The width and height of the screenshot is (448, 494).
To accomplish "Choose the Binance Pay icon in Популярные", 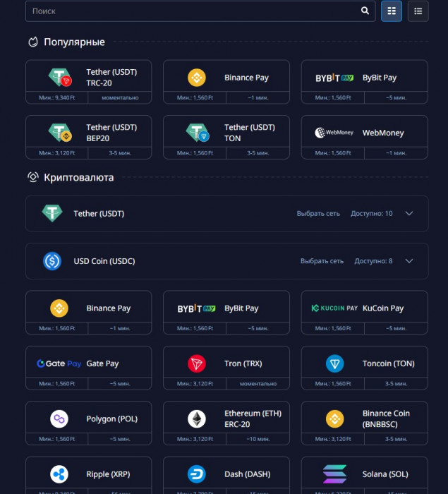I will point(197,78).
